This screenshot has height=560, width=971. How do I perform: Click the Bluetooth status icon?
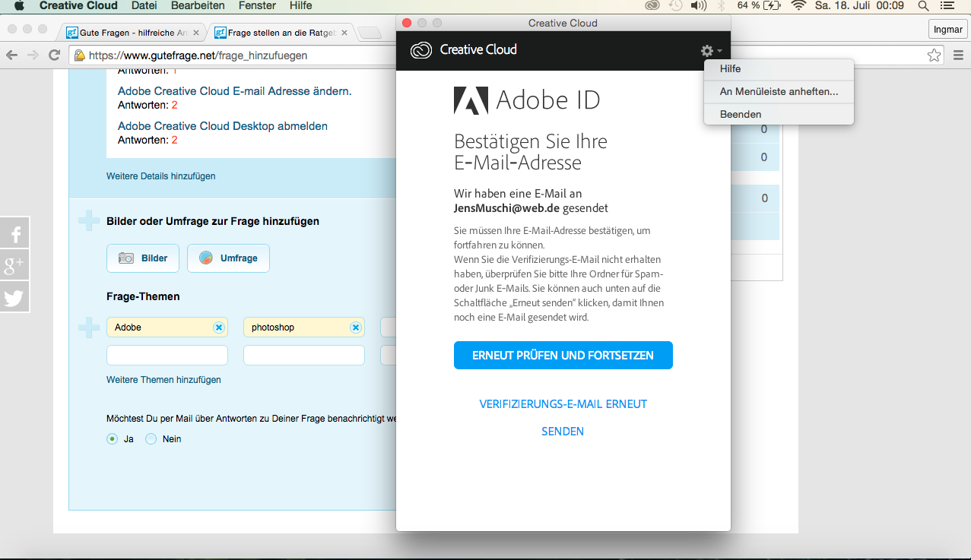click(x=722, y=6)
